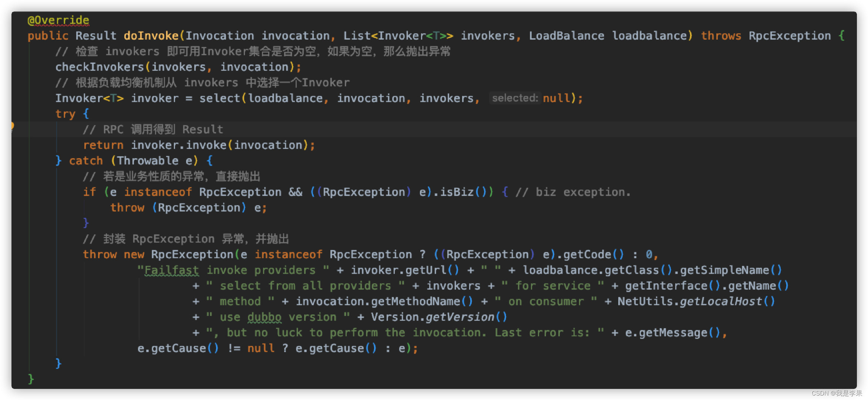This screenshot has width=868, height=400.
Task: Click the comment starting with '// 检查 invokers'
Action: tap(253, 51)
